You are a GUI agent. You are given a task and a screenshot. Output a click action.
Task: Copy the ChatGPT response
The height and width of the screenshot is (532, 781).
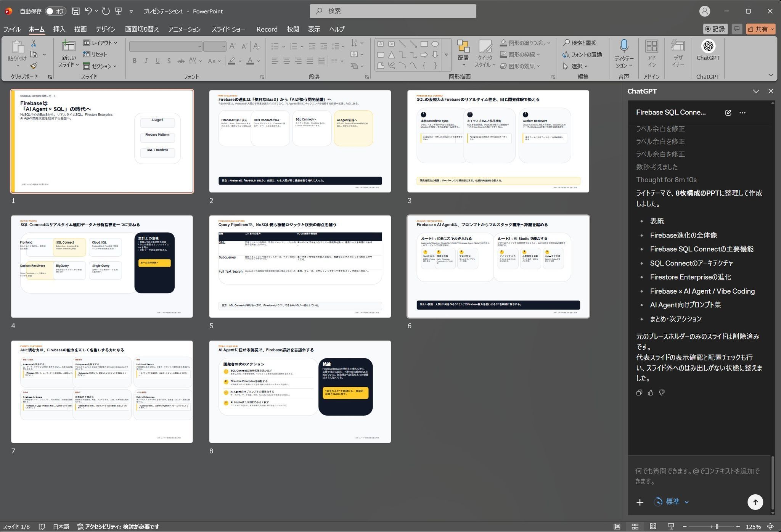pos(639,392)
